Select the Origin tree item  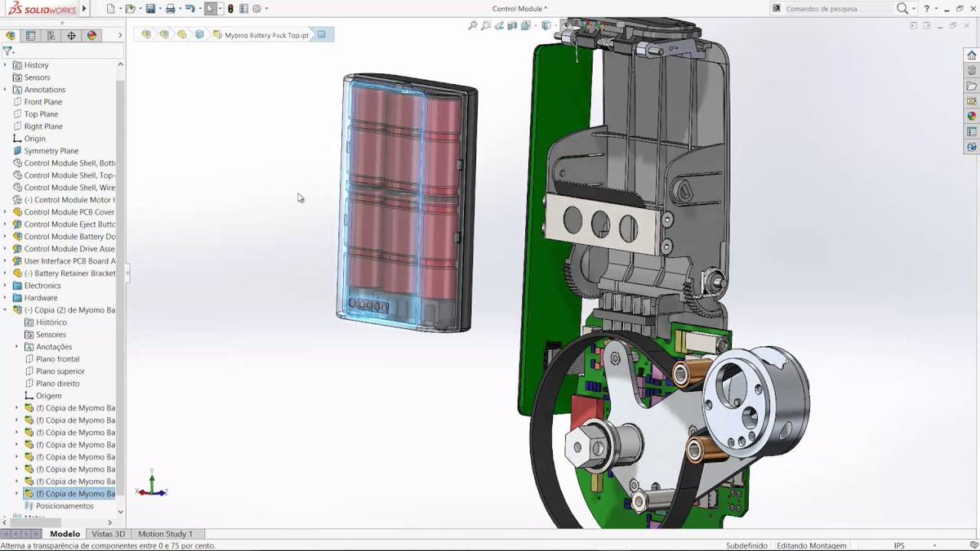click(35, 139)
